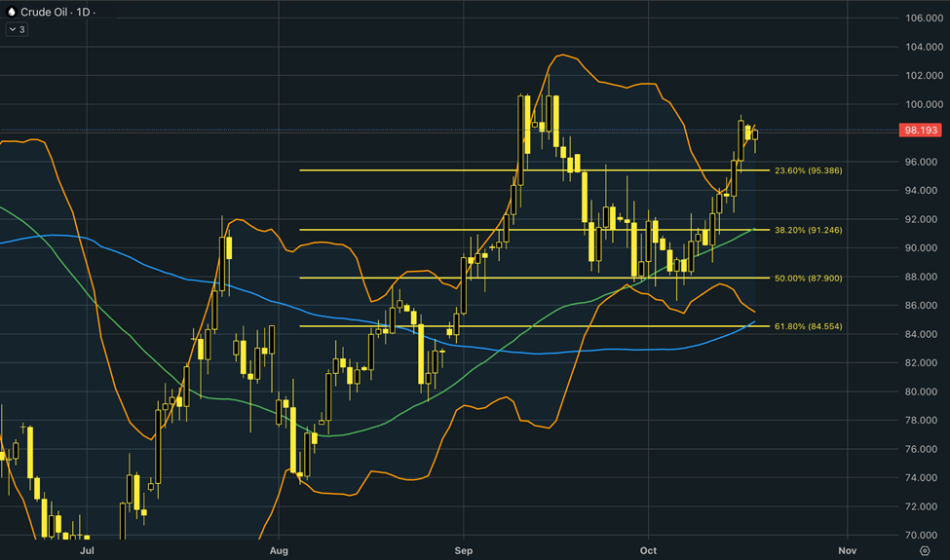Image resolution: width=950 pixels, height=560 pixels.
Task: Select the 61.80% (84.554) Fibonacci label
Action: [808, 326]
